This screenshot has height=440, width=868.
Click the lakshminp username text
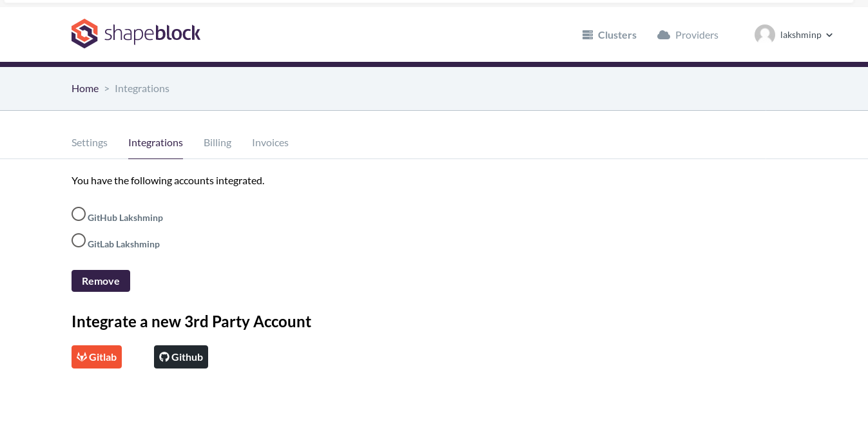(x=800, y=35)
